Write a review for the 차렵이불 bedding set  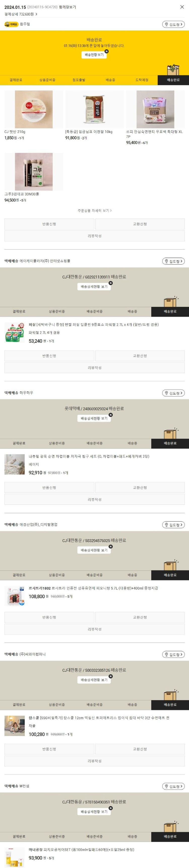pyautogui.click(x=94, y=499)
